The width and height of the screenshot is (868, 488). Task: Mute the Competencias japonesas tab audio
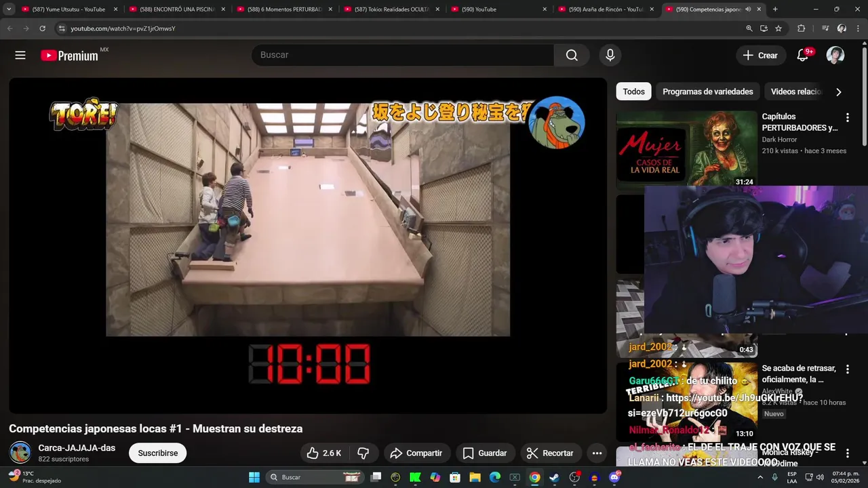748,9
